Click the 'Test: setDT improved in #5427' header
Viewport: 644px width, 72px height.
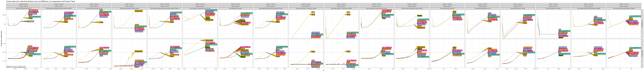[x=518, y=8]
